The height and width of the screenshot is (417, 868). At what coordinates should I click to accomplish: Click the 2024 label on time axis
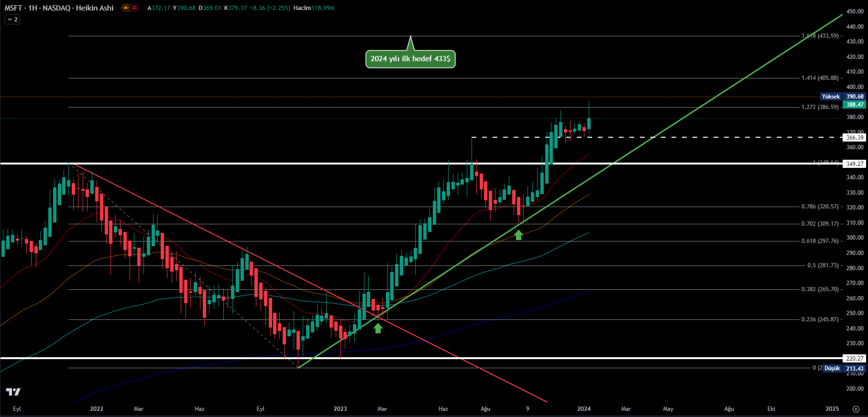coord(584,409)
